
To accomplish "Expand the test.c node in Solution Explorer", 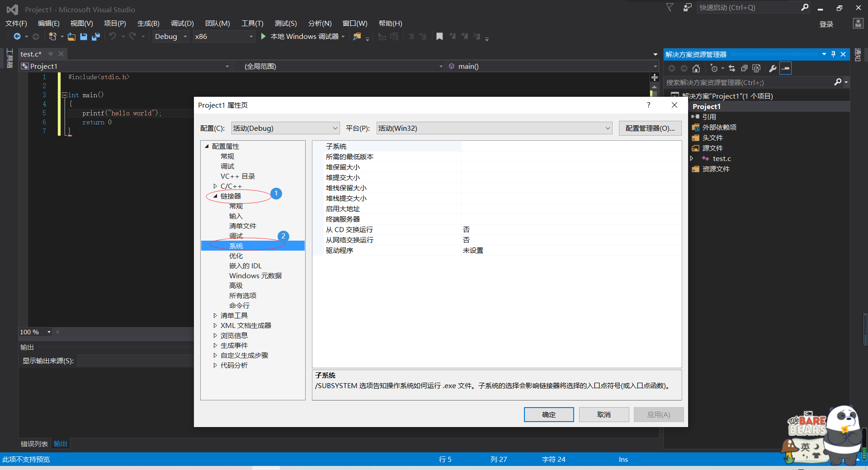I will click(692, 158).
